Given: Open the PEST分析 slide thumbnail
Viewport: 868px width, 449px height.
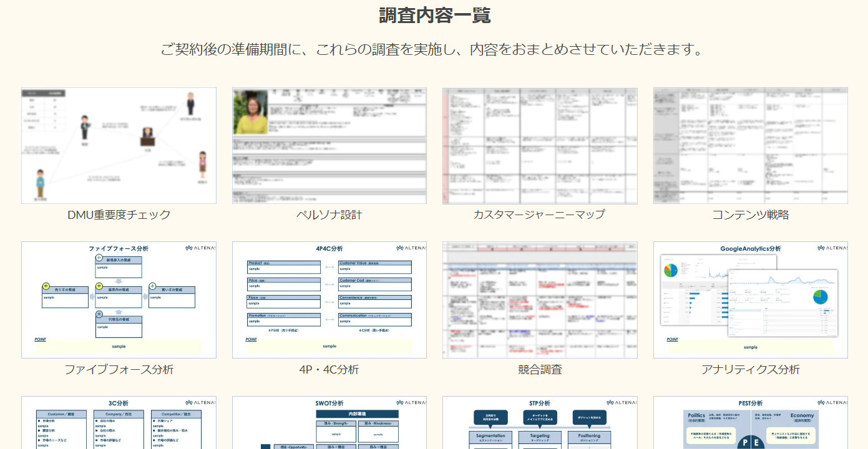Looking at the screenshot, I should click(x=751, y=423).
